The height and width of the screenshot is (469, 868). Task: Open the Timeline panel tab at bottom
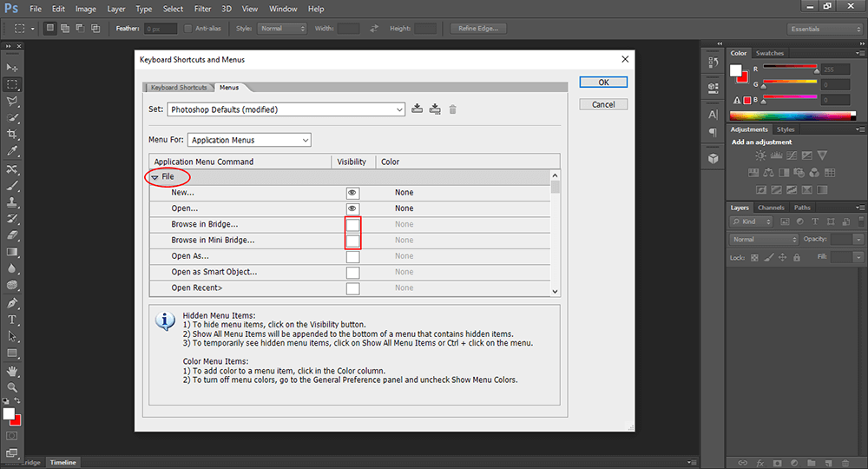pos(63,462)
